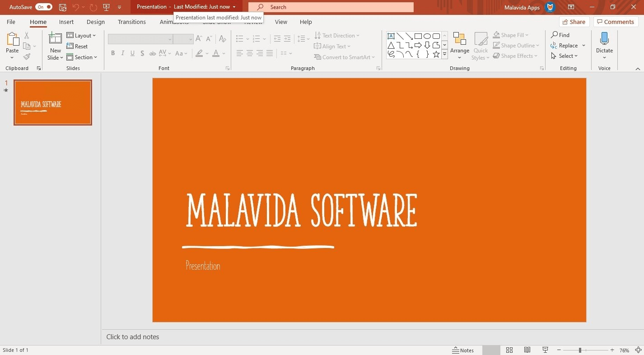Click Increase List Level icon
The width and height of the screenshot is (644, 355).
tap(287, 39)
